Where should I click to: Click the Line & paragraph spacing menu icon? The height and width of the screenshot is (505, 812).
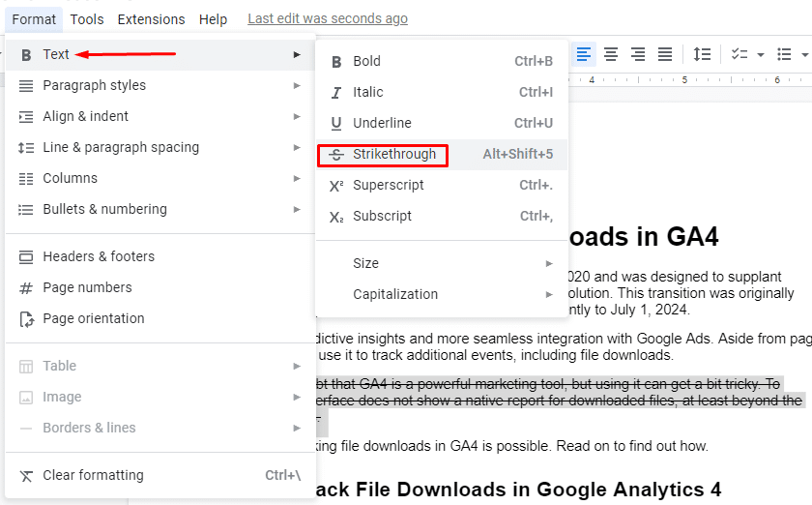[x=26, y=148]
